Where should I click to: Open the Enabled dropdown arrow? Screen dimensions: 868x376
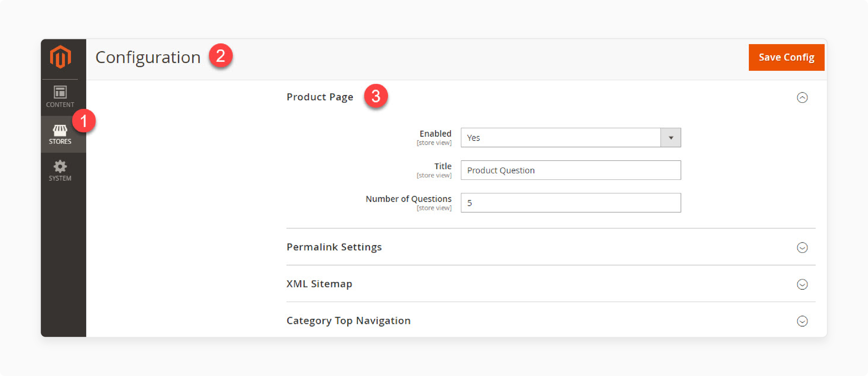671,138
